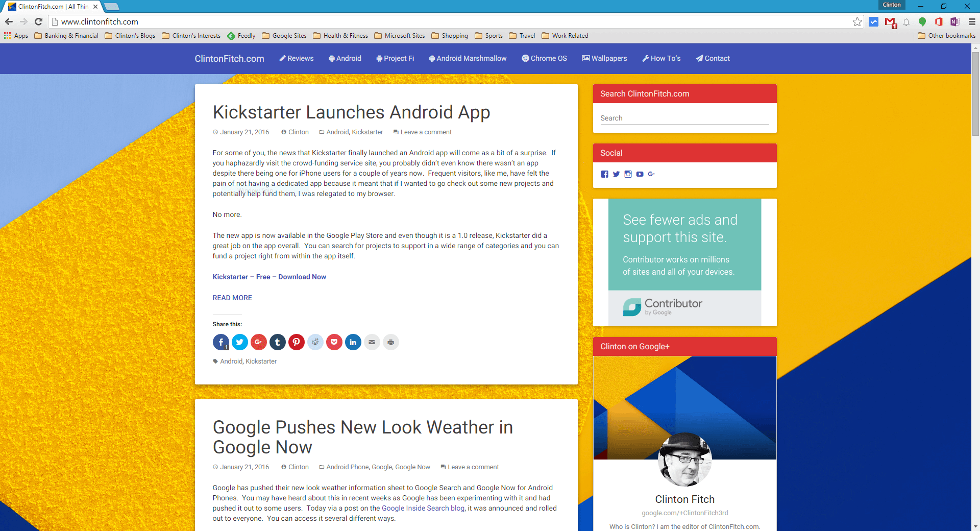This screenshot has height=531, width=980.
Task: Share Kickstarter post on Twitter
Action: click(x=240, y=342)
